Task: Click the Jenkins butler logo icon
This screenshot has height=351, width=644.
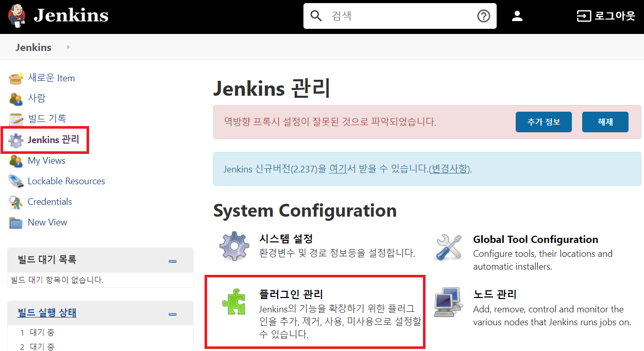Action: [x=17, y=15]
